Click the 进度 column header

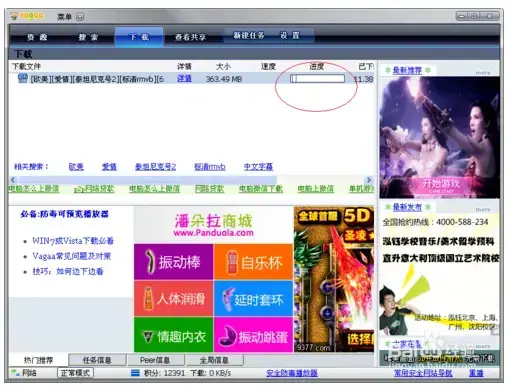316,66
